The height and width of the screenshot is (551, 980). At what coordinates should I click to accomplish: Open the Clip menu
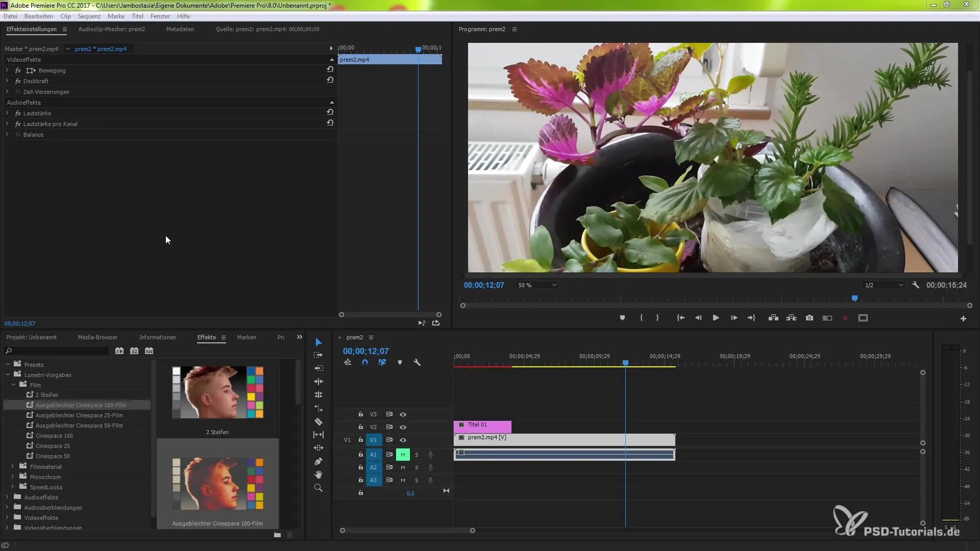pyautogui.click(x=66, y=16)
